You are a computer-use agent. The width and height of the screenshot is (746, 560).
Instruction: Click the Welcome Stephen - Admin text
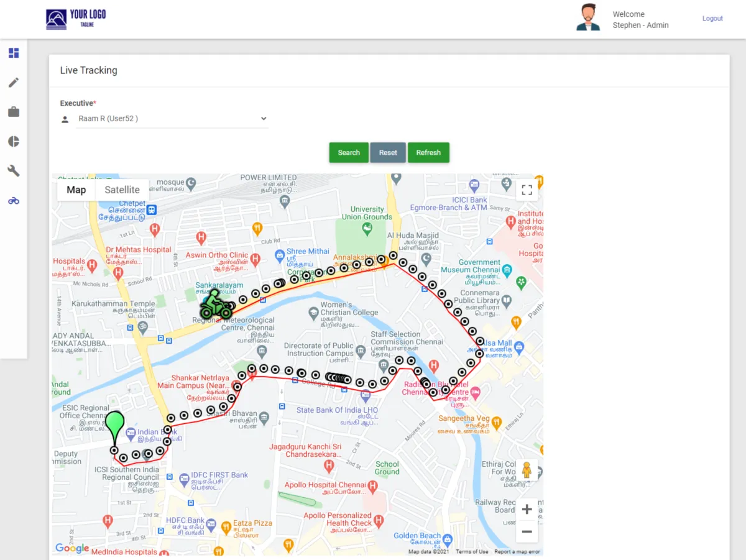tap(640, 20)
